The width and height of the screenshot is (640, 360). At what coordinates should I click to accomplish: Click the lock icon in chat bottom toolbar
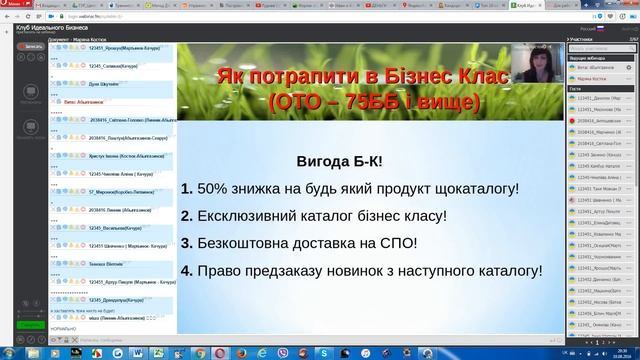pyautogui.click(x=67, y=340)
